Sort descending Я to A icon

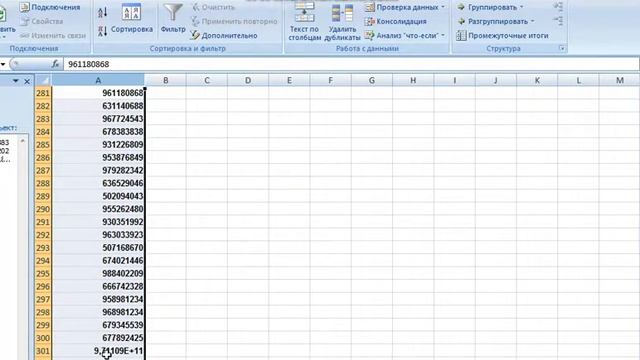coord(103,31)
